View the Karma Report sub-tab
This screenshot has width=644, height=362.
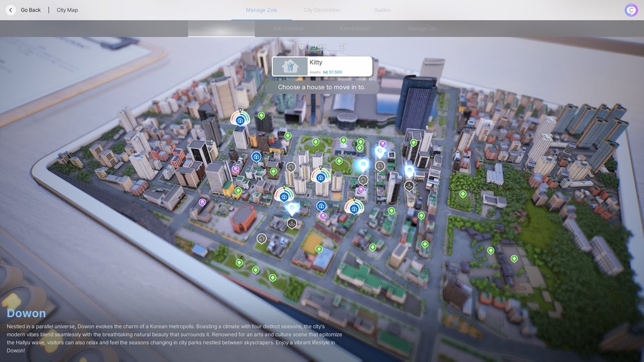coord(355,29)
